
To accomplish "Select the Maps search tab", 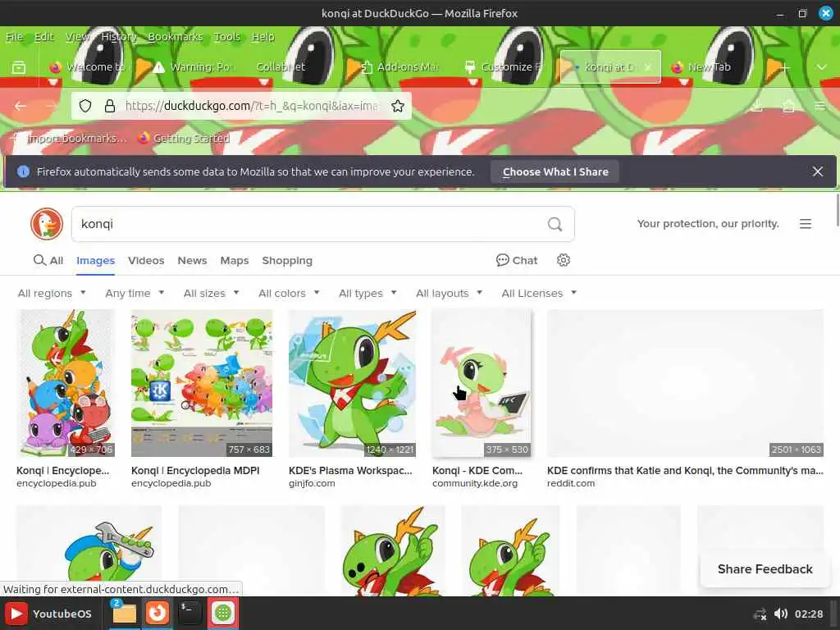I will 234,260.
